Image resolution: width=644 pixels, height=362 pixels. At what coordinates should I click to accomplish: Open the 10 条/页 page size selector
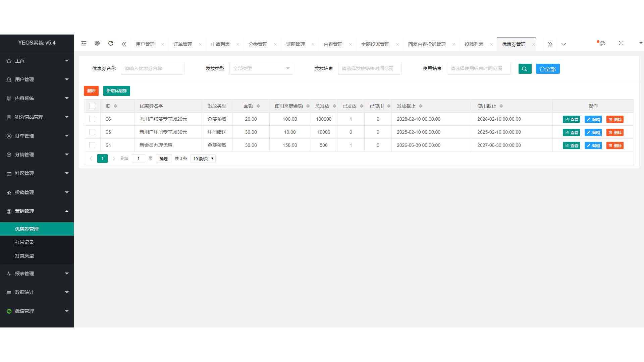point(203,159)
